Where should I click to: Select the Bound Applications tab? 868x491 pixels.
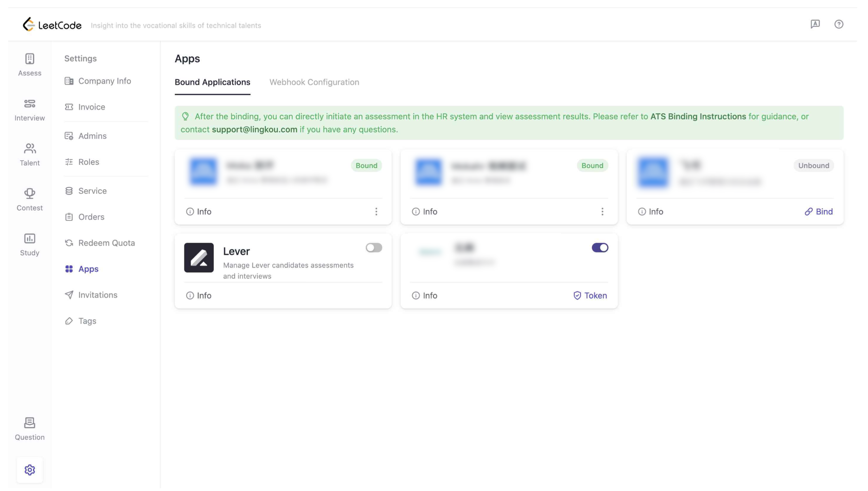[x=212, y=82]
